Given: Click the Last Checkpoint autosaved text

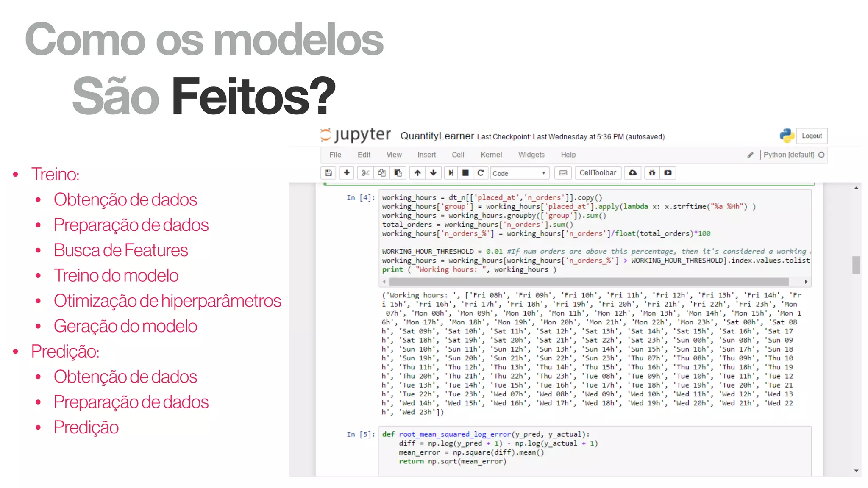Looking at the screenshot, I should (x=571, y=137).
